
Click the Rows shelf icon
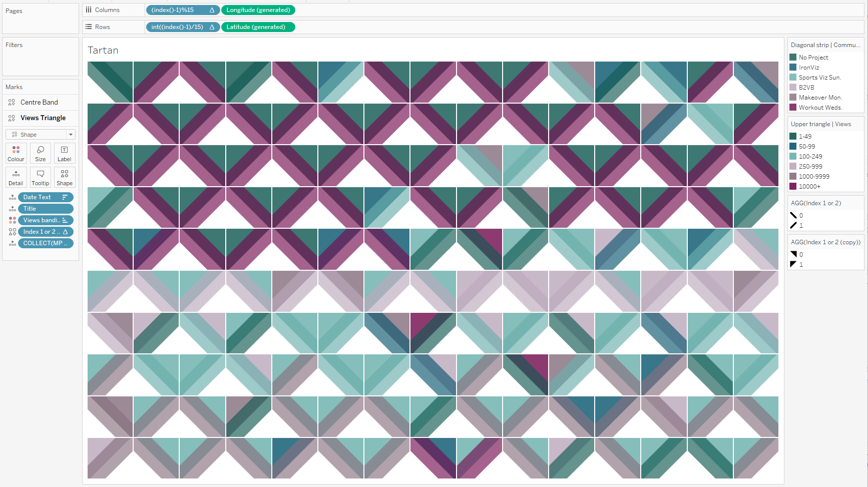coord(89,27)
